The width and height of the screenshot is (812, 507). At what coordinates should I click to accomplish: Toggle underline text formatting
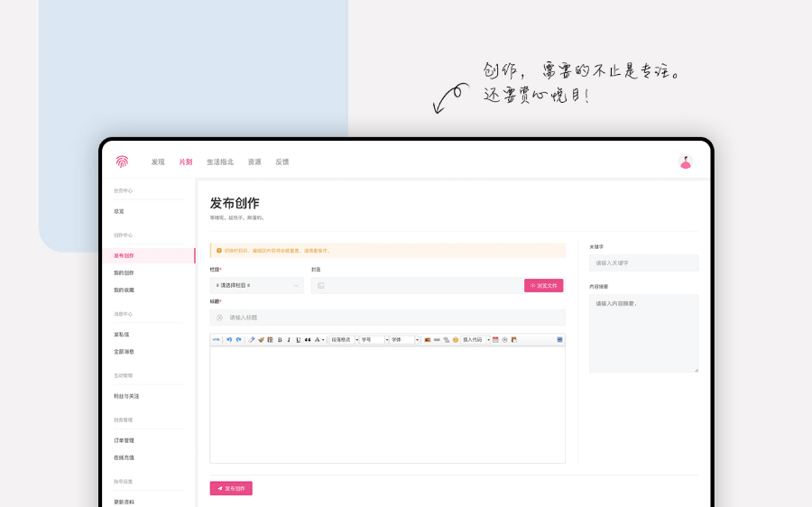pos(298,340)
